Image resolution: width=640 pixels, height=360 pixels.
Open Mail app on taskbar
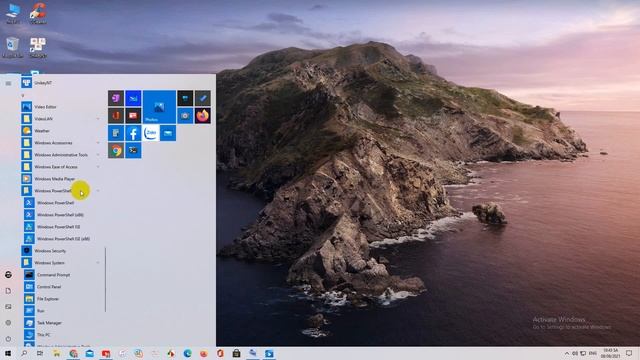89,353
